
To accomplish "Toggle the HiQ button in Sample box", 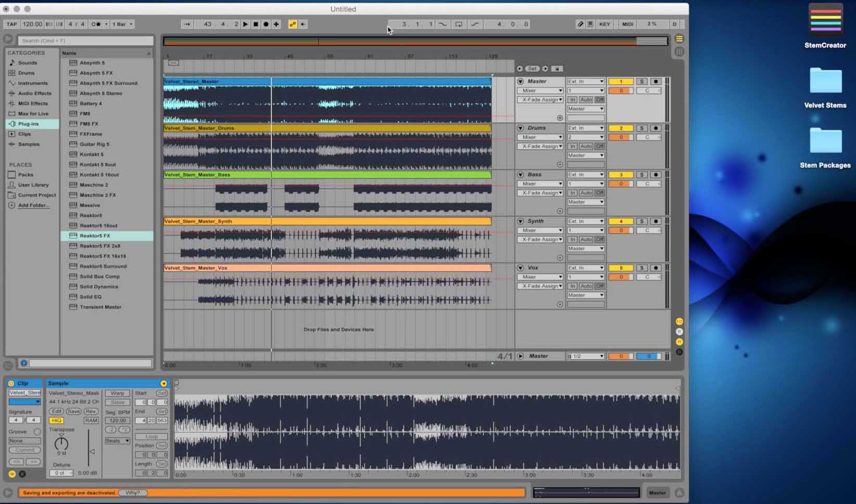I will tap(56, 420).
